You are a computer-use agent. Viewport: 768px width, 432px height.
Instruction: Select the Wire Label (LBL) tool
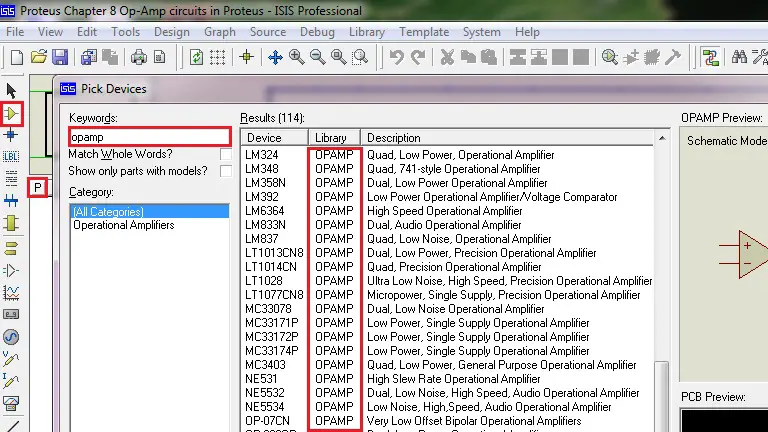pos(11,157)
